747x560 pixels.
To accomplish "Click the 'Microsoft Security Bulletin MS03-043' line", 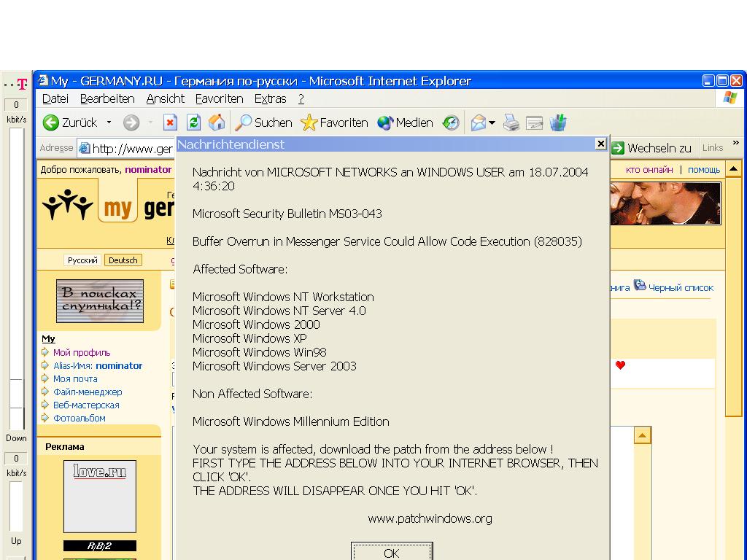I will [287, 214].
